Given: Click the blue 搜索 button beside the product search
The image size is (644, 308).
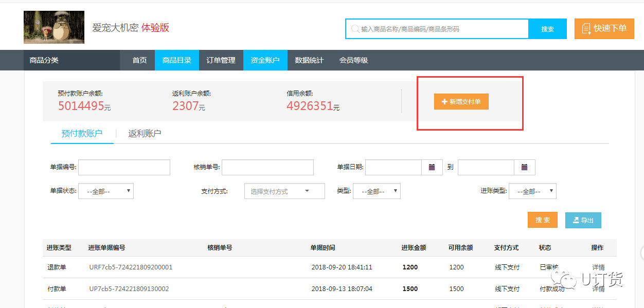Looking at the screenshot, I should 547,29.
